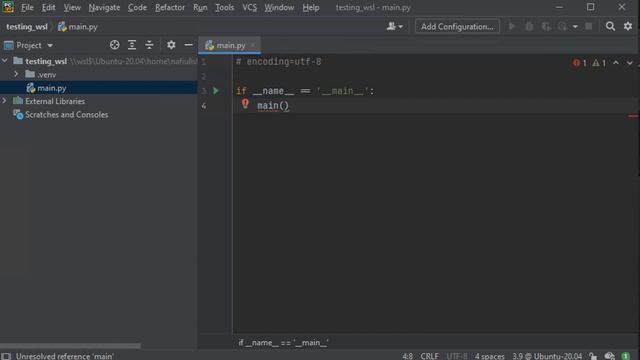Click the red error lightbulb icon
The width and height of the screenshot is (640, 360).
(x=245, y=104)
